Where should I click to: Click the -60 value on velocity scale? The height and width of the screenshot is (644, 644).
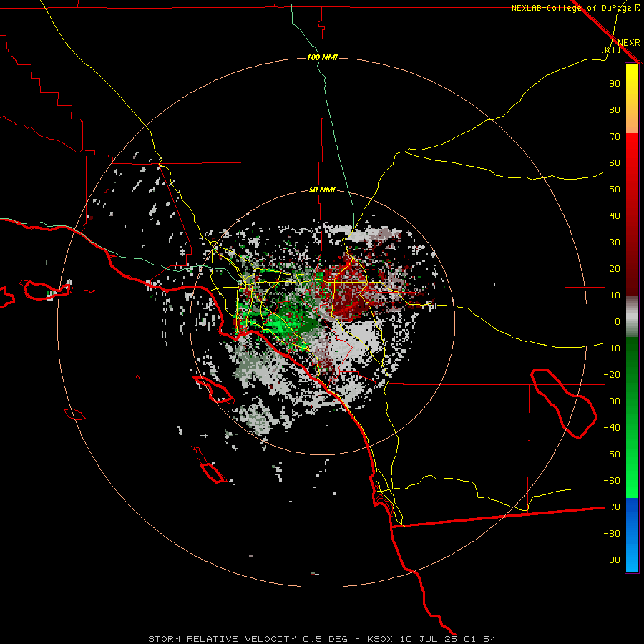(x=612, y=481)
